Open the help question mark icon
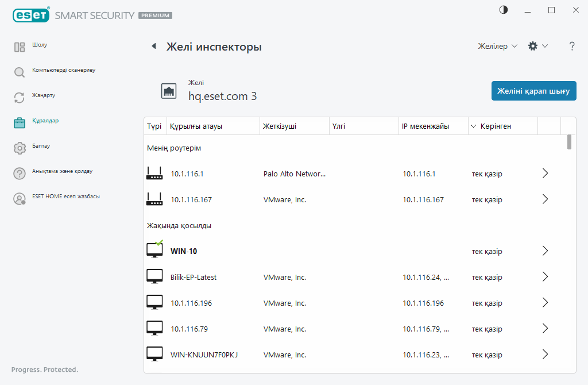Screen dimensions: 588x385 click(x=572, y=47)
